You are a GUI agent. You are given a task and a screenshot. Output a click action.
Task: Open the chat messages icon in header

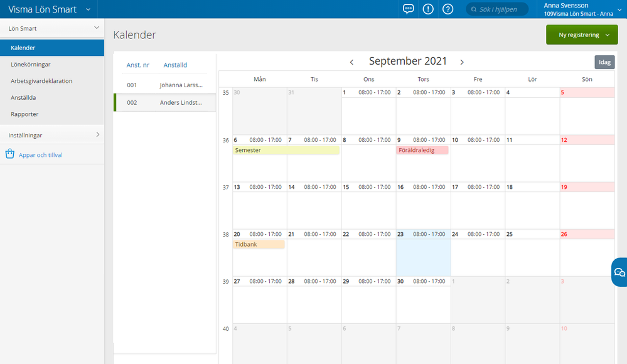408,9
